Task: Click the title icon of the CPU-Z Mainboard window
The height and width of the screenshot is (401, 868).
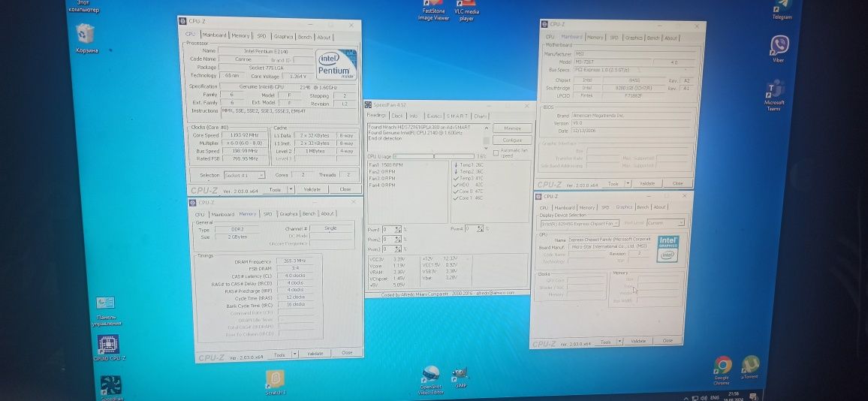Action: [x=545, y=24]
